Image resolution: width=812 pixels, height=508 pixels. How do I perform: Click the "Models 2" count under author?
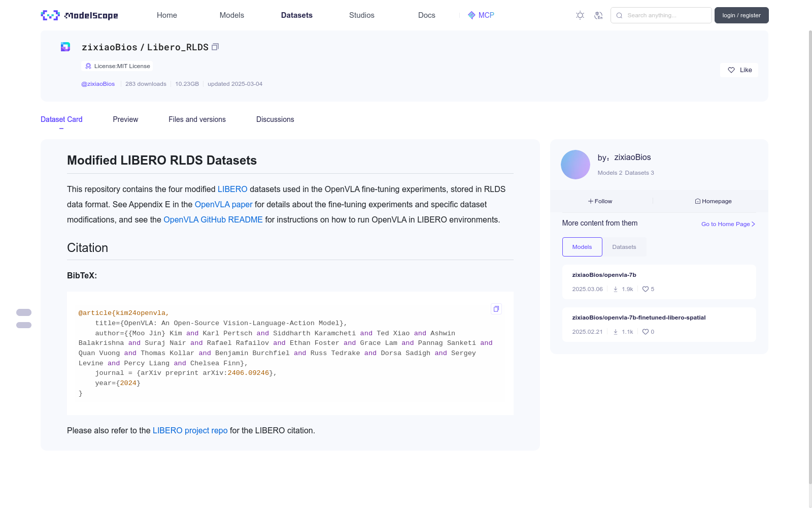(610, 173)
